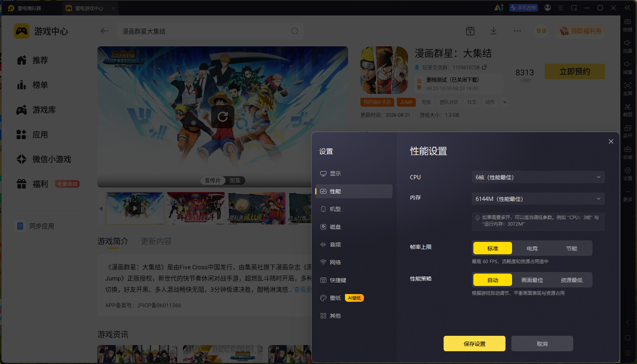Open the downloads icon in game center toolbar

[x=494, y=31]
